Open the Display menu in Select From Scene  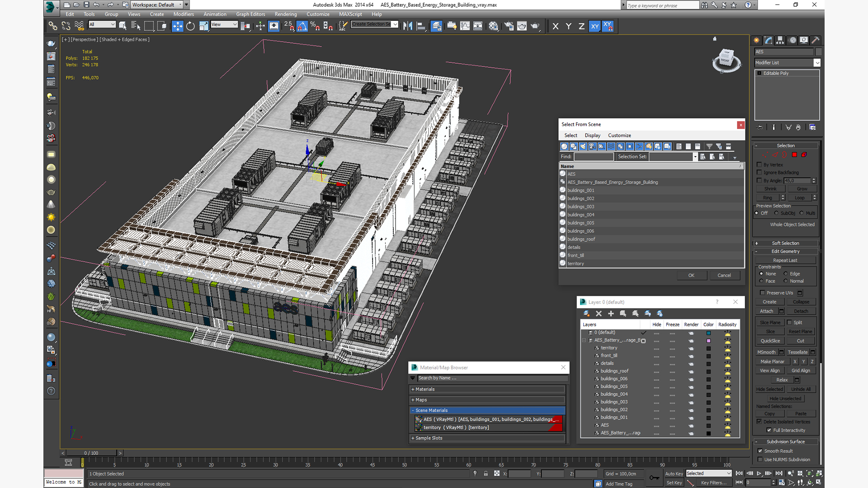[x=592, y=136]
